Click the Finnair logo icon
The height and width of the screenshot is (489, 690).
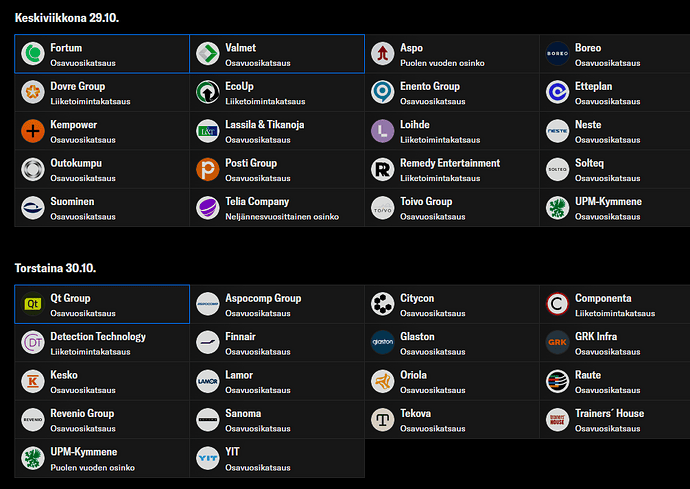coord(208,343)
